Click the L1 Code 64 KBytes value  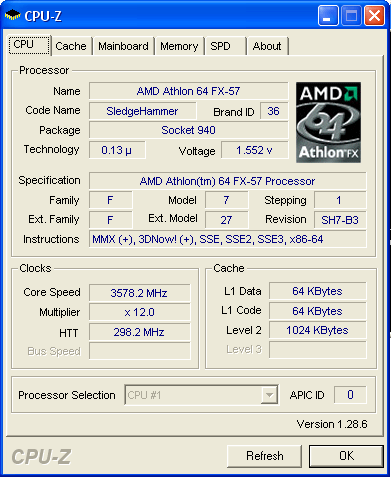318,311
